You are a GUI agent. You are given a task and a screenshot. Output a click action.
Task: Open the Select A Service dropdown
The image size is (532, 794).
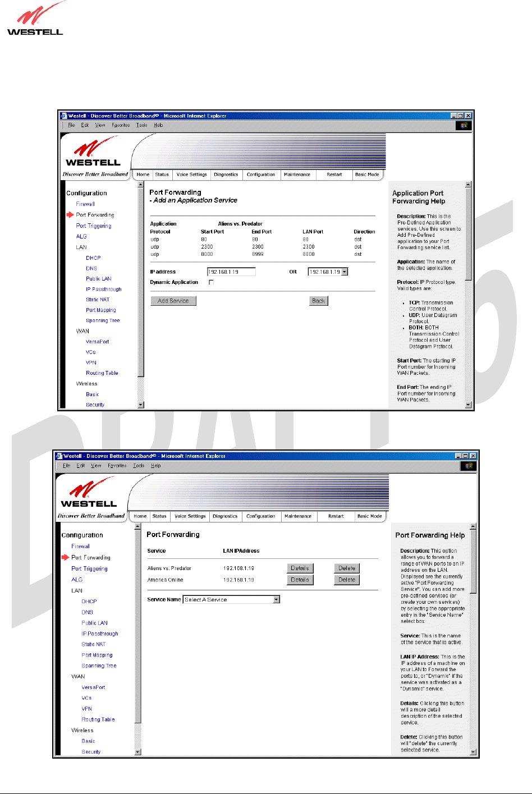(276, 599)
